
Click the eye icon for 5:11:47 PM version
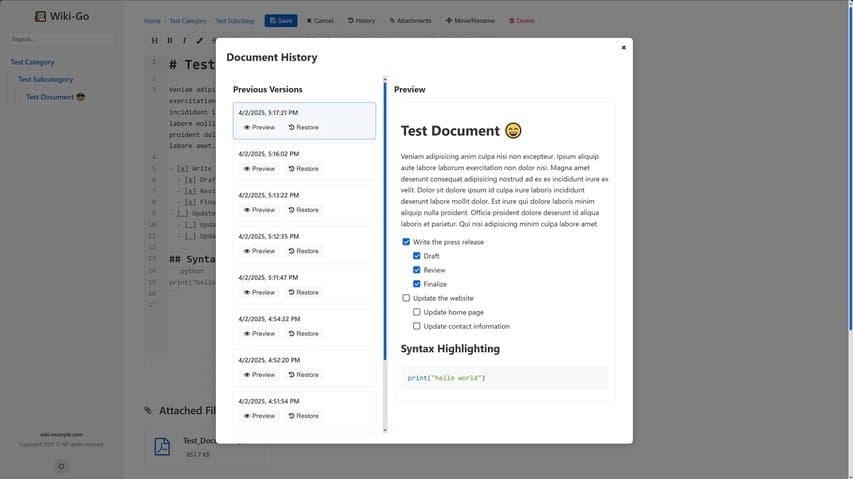coord(247,292)
